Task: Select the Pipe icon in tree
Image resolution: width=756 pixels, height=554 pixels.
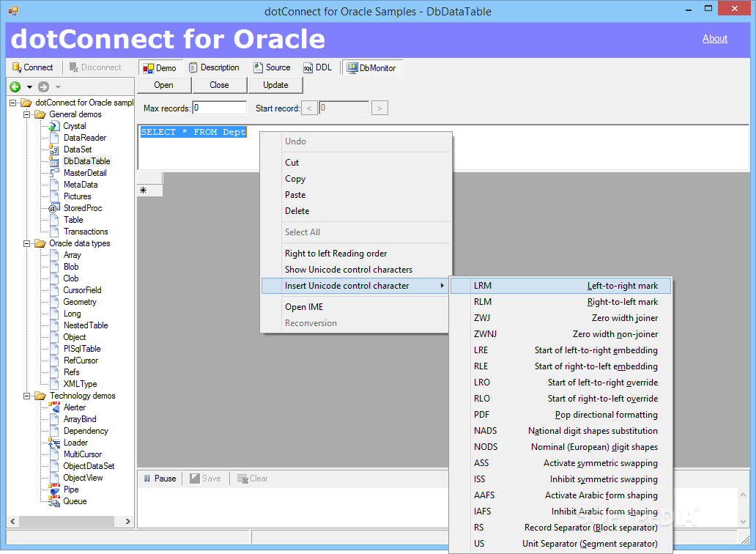Action: [x=54, y=490]
